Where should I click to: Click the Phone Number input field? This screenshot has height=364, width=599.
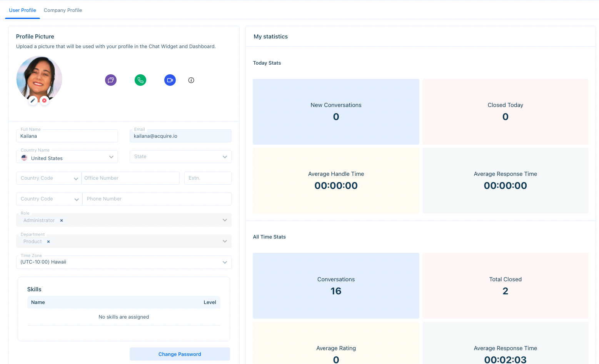[157, 199]
